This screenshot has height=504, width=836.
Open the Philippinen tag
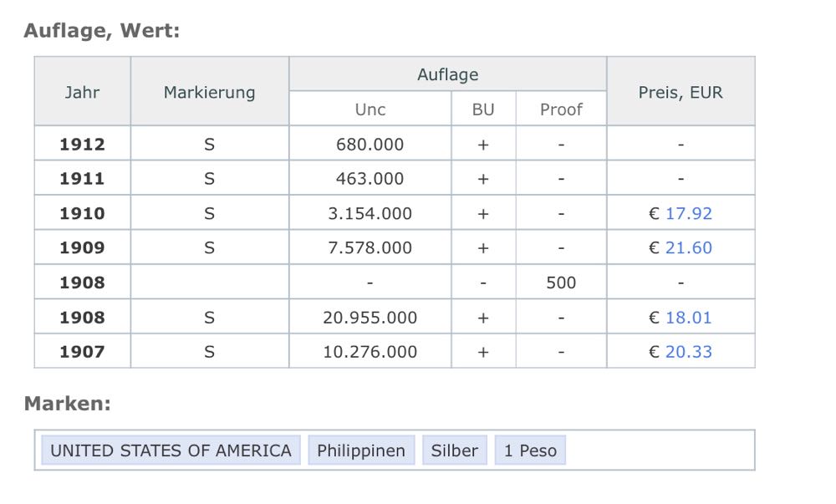coord(361,451)
